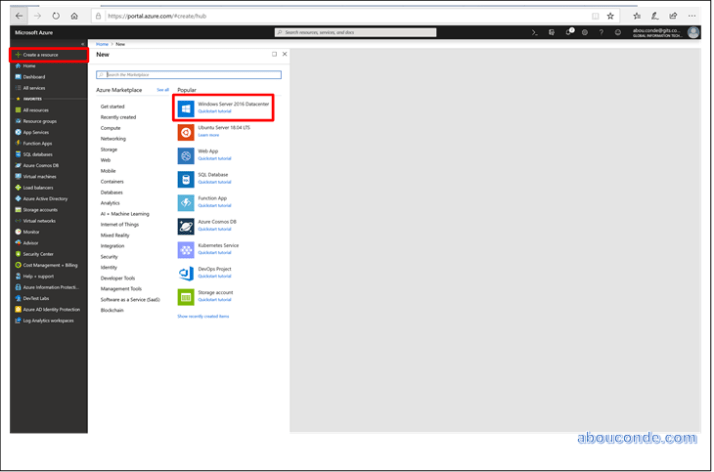Open Virtual machines in the sidebar
Viewport: 714px width, 472px height.
click(x=42, y=176)
